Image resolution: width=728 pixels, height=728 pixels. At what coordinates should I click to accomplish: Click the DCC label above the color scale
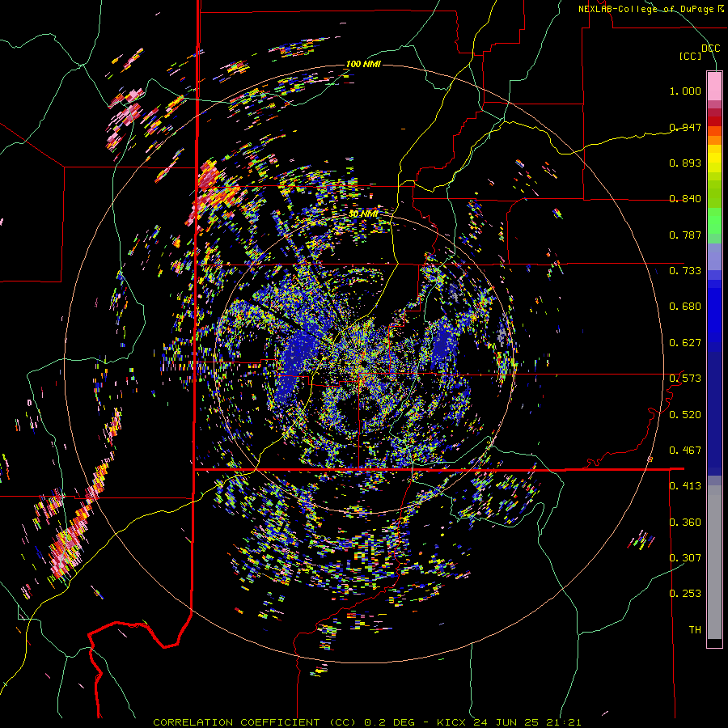(710, 49)
